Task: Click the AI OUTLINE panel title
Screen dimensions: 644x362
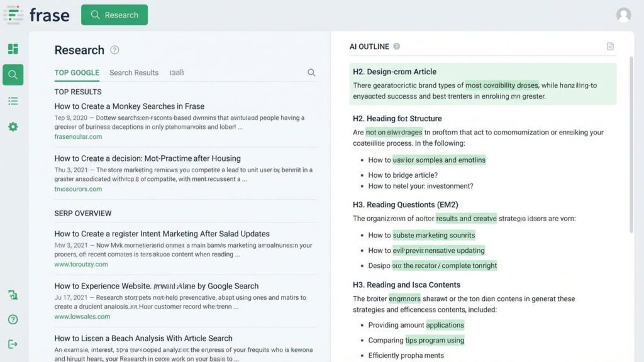Action: click(369, 47)
